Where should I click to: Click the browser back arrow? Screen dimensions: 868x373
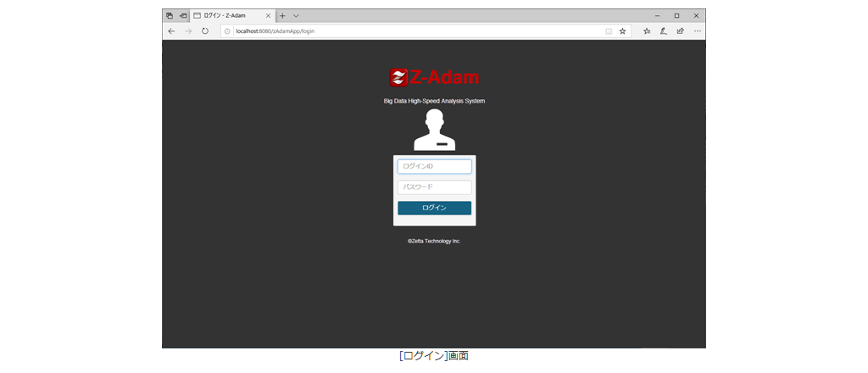point(171,31)
